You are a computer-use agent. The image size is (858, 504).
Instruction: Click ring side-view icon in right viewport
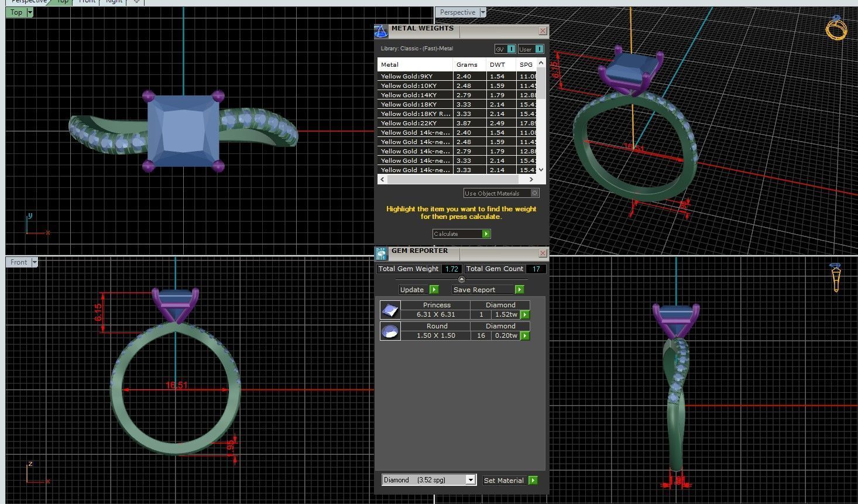click(x=836, y=277)
